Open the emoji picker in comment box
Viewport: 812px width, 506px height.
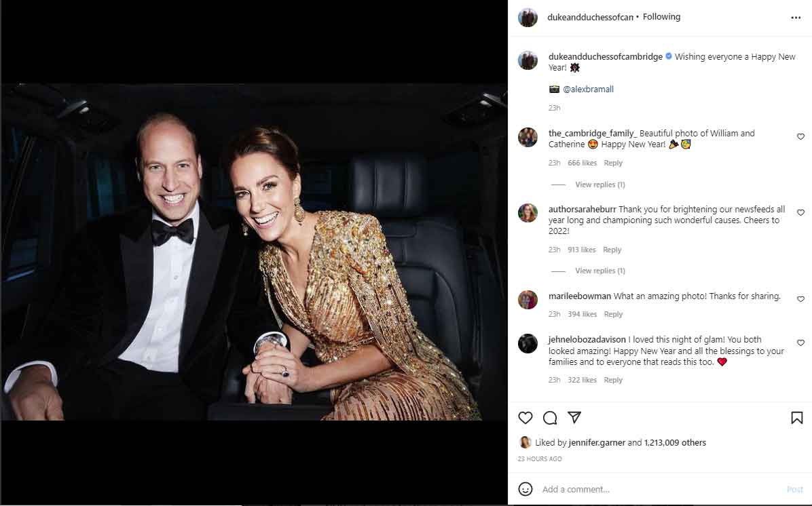[525, 489]
